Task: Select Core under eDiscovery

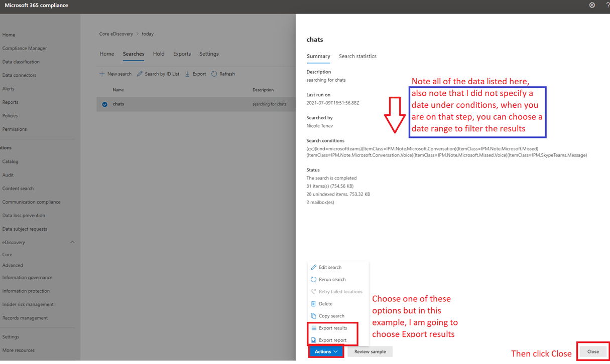Action: (x=7, y=255)
